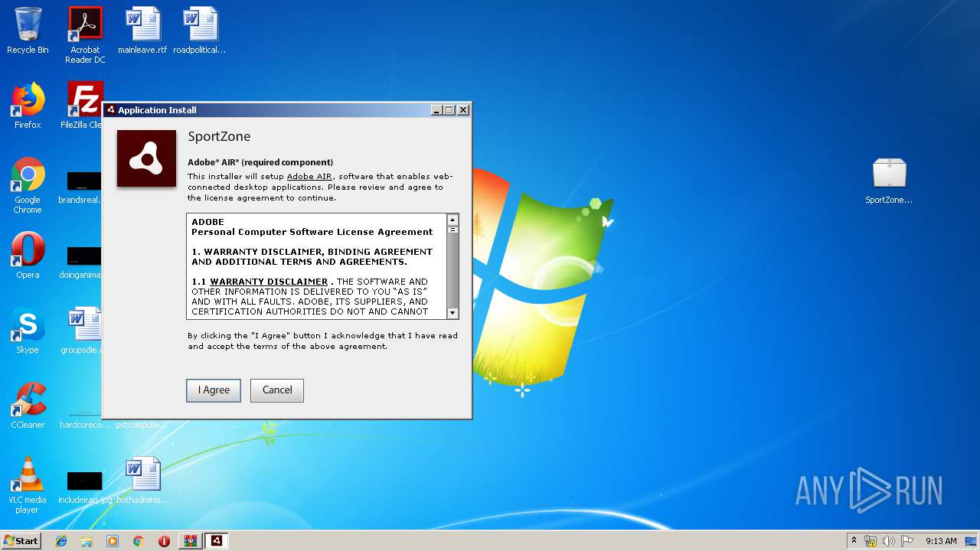The image size is (980, 551).
Task: Select the VLC media player shortcut
Action: coord(28,486)
